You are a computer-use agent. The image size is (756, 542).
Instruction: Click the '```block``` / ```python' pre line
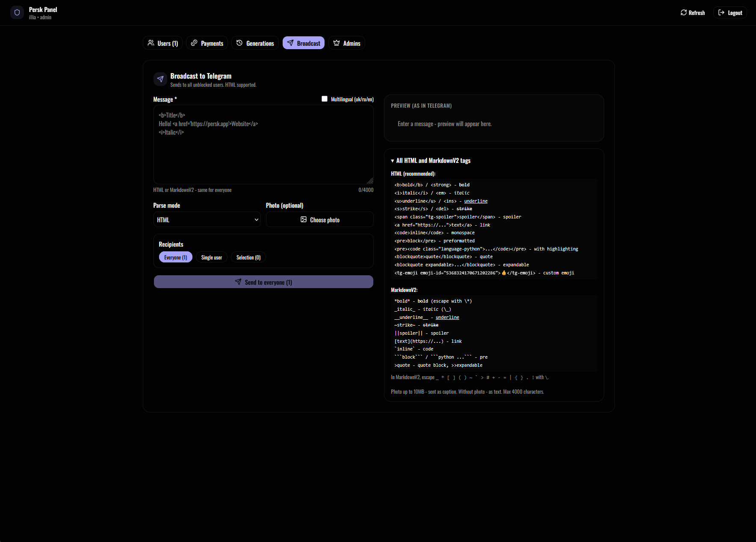click(441, 357)
